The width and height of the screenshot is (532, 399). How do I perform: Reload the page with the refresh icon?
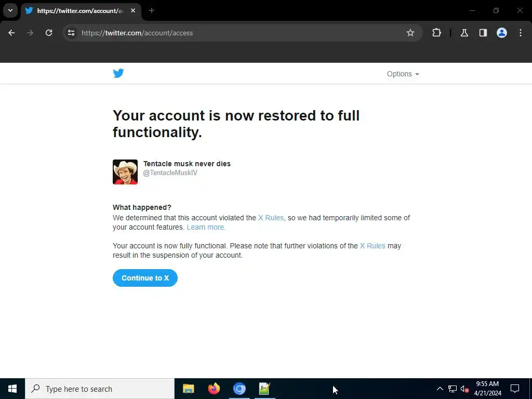pos(49,33)
